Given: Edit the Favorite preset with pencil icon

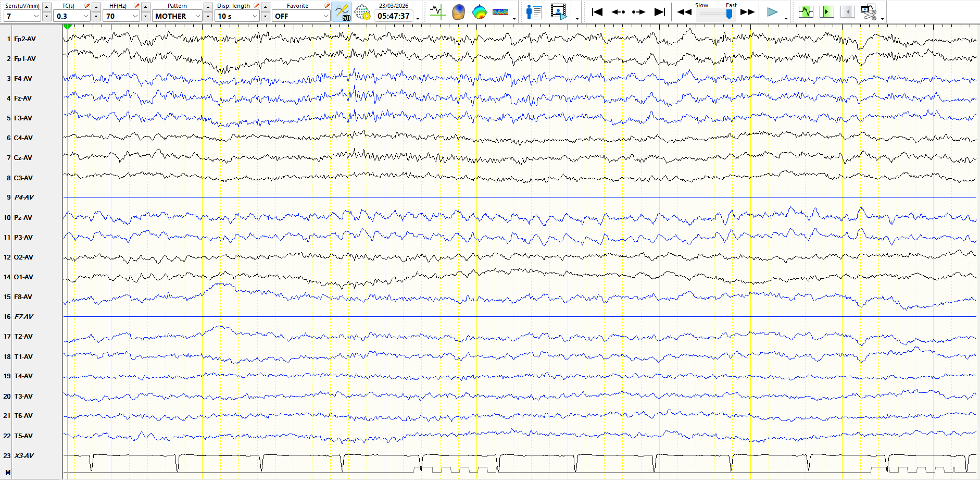Looking at the screenshot, I should click(327, 6).
